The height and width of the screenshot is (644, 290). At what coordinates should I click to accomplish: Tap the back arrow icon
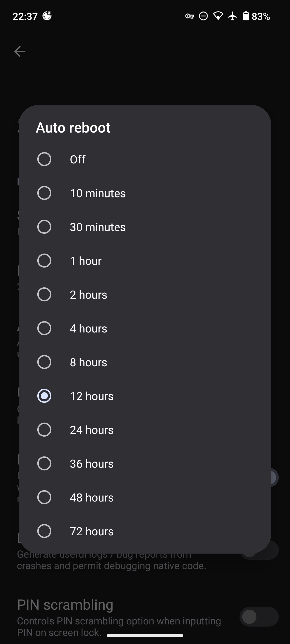20,51
